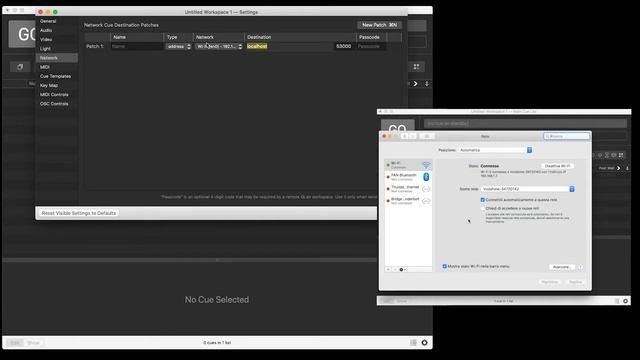
Task: Add a network service with plus button
Action: coord(388,269)
